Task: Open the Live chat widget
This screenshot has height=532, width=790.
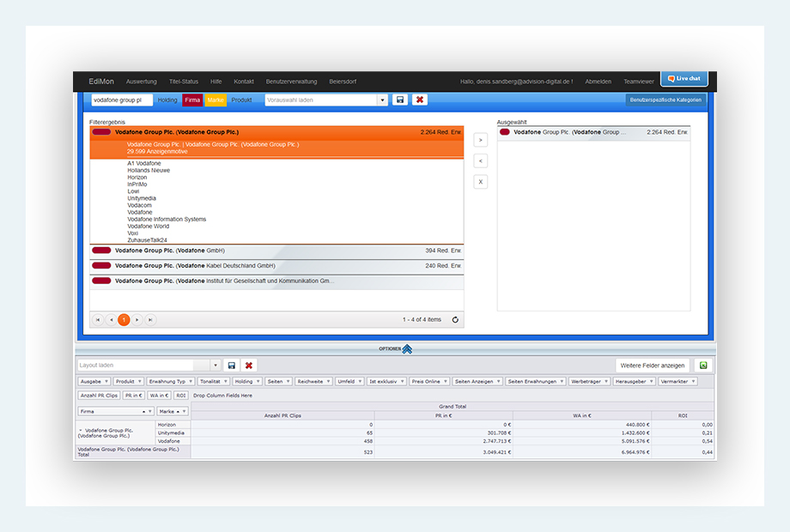Action: click(684, 79)
